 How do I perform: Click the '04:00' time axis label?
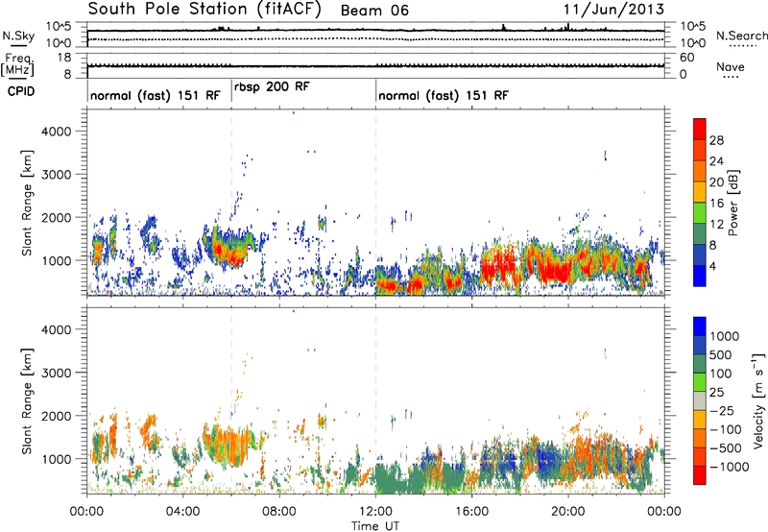point(182,512)
